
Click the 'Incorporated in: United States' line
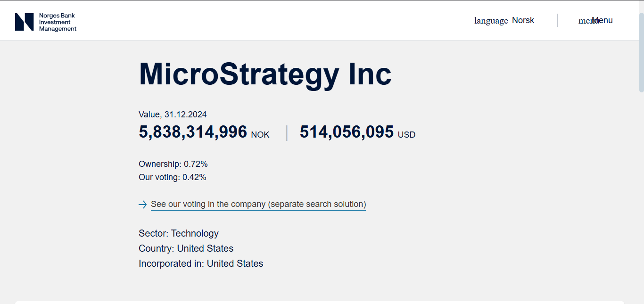tap(201, 263)
